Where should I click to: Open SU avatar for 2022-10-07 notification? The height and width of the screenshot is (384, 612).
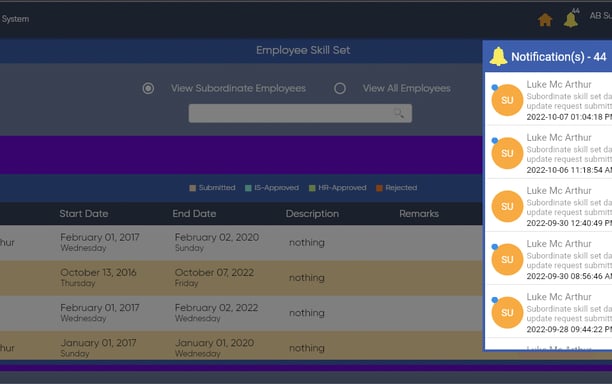[507, 100]
